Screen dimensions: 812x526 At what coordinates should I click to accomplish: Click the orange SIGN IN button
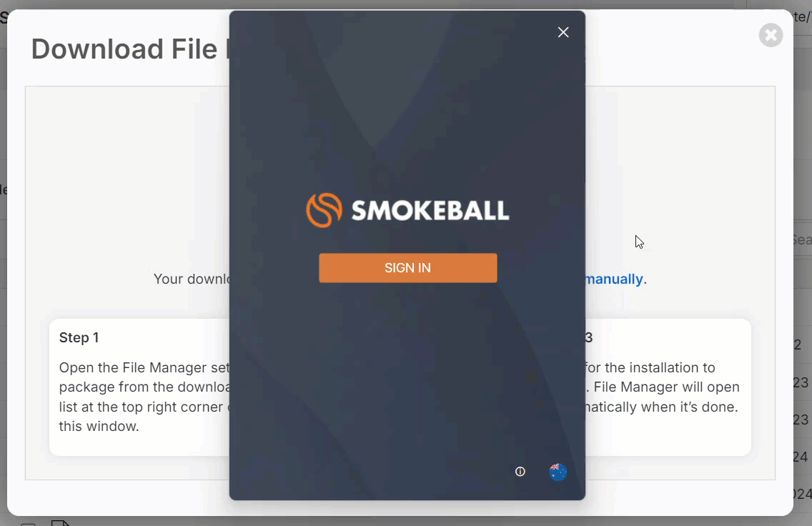click(x=407, y=268)
